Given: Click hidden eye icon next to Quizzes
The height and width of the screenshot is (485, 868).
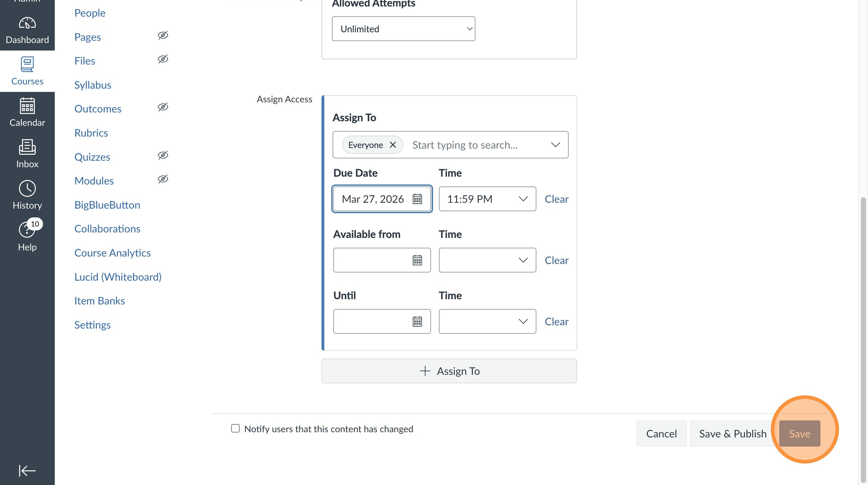Looking at the screenshot, I should click(163, 155).
